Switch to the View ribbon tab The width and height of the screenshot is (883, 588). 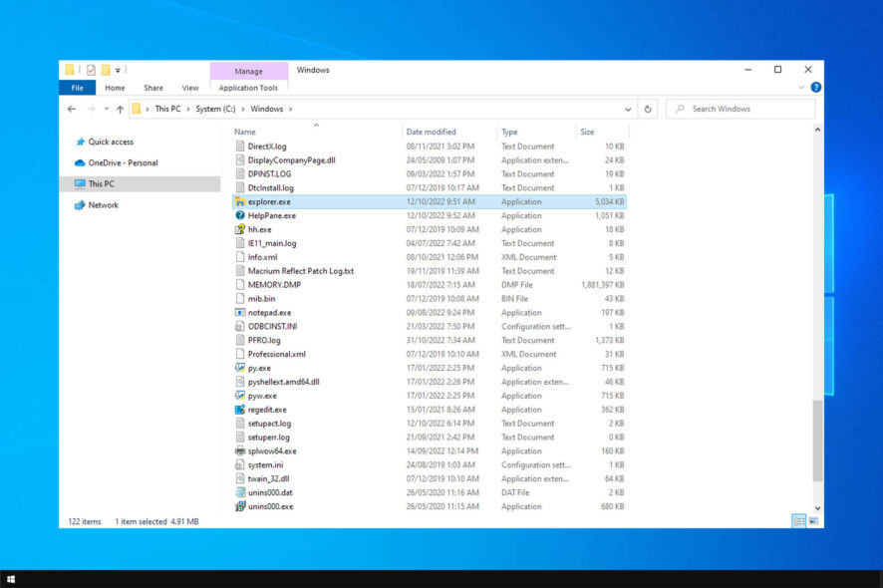(x=190, y=88)
